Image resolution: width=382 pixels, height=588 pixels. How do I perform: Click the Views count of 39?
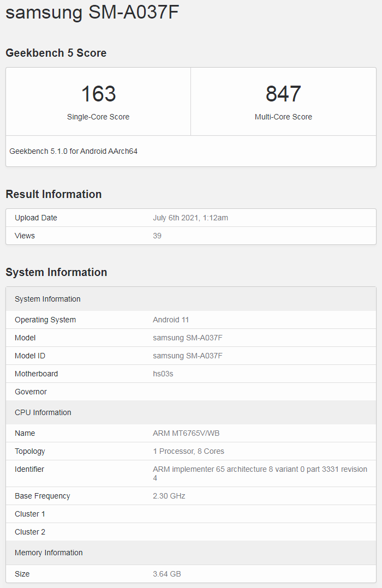click(x=157, y=236)
